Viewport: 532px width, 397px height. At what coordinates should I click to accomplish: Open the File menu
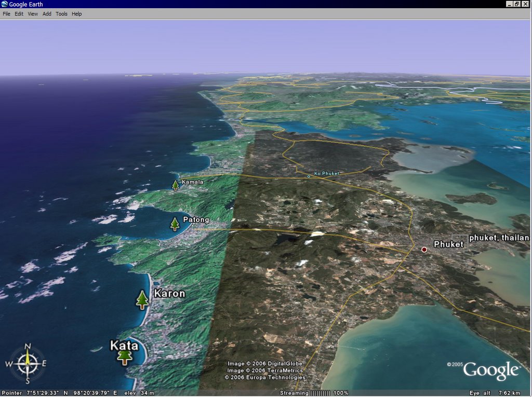point(6,14)
